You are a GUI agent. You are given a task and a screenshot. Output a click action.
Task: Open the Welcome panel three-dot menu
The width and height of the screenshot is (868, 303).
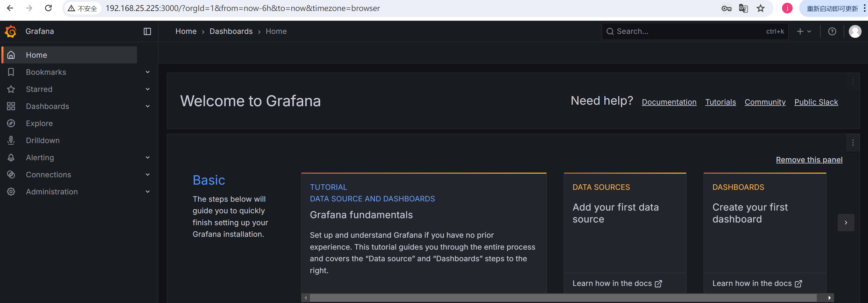pos(853,82)
